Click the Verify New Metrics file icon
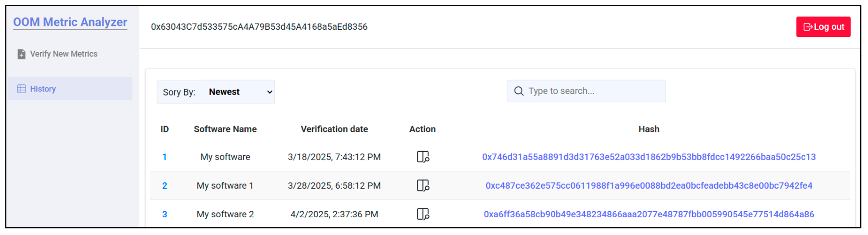The height and width of the screenshot is (235, 868). (x=22, y=54)
